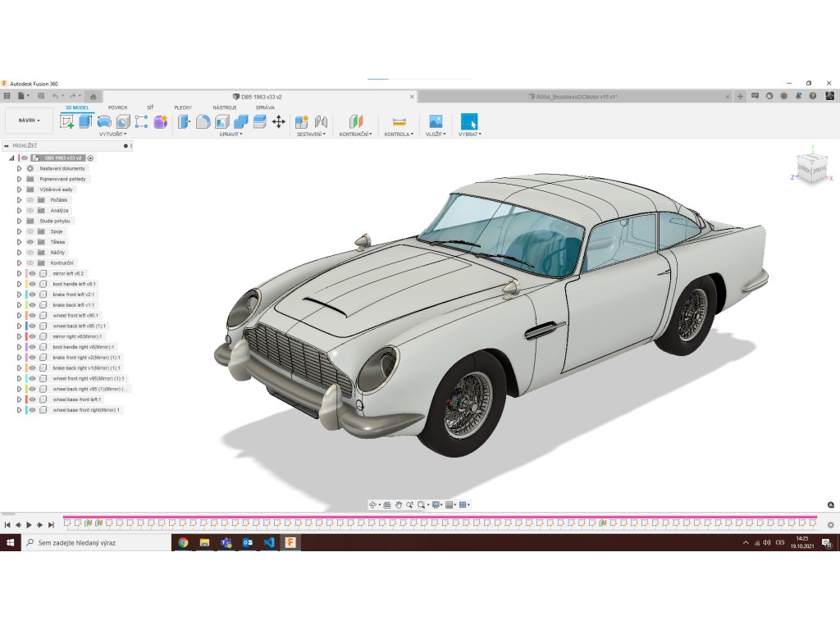Viewport: 840px width, 630px height.
Task: Select the Combine bodies tool
Action: [x=240, y=121]
